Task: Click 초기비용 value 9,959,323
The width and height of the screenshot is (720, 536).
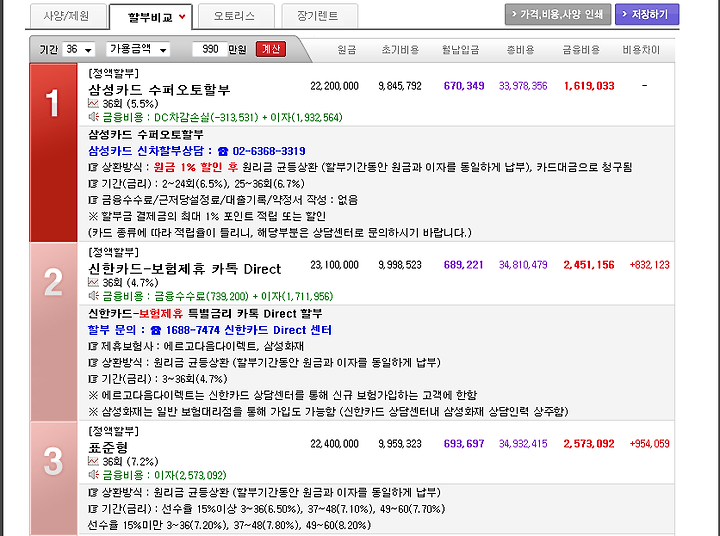Action: coord(400,444)
